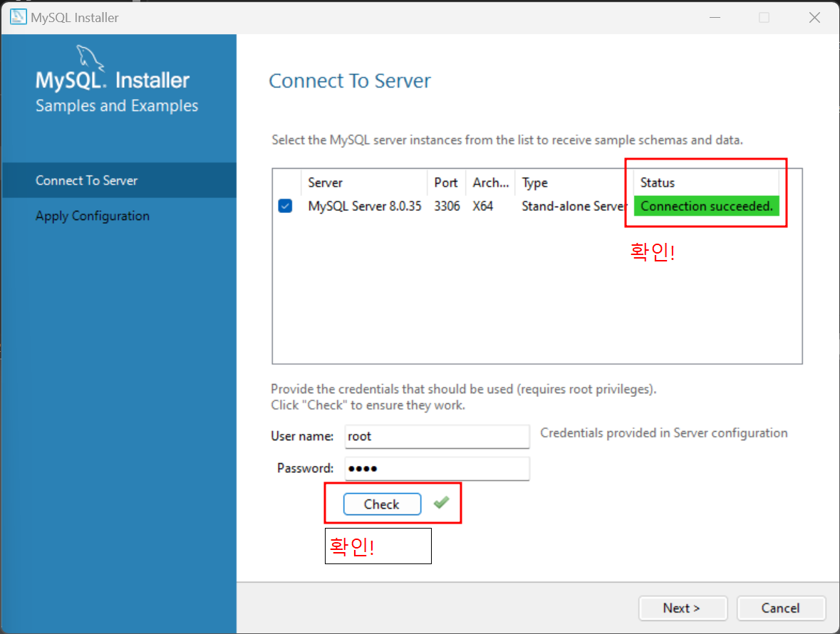Open the Connect To Server step

(x=119, y=180)
